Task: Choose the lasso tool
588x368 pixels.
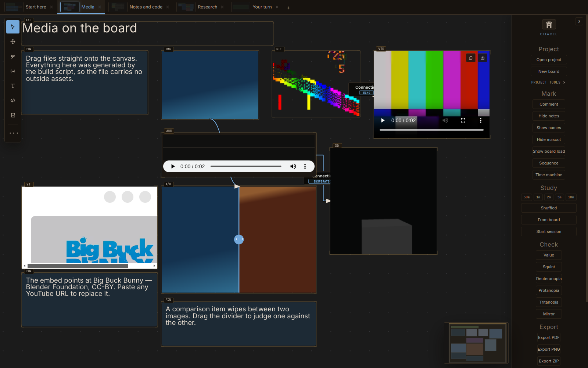Action: click(13, 56)
